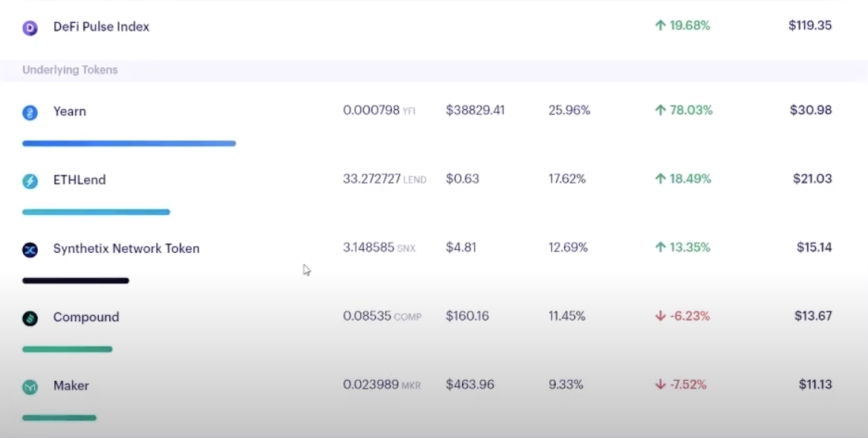868x438 pixels.
Task: Select the 0.08535 COMP quantity
Action: click(x=382, y=316)
